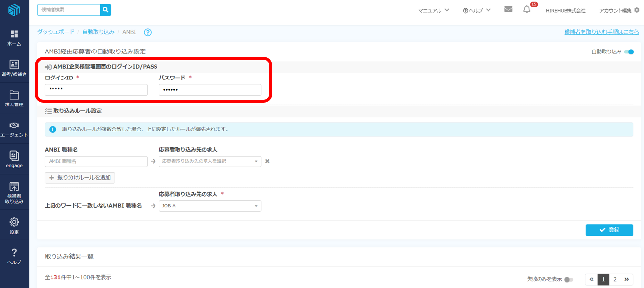This screenshot has height=288, width=644.
Task: Open エージェント handshake icon in sidebar
Action: click(x=14, y=129)
